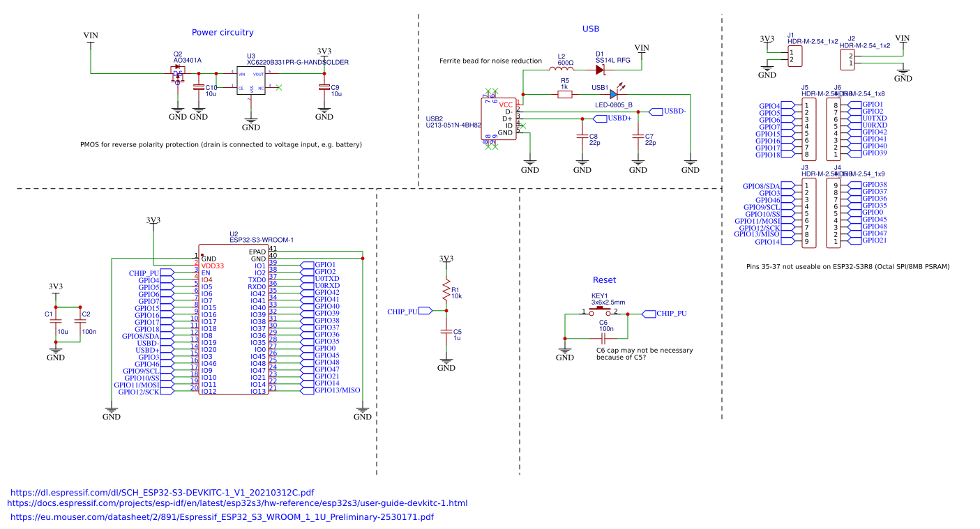Screen dimensions: 980x529
Task: Select the 'C6 cap may not be necessary' note
Action: point(644,354)
